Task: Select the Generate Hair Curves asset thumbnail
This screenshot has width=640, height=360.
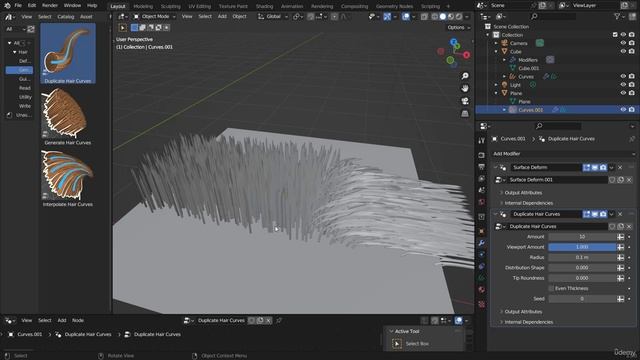Action: click(x=68, y=116)
